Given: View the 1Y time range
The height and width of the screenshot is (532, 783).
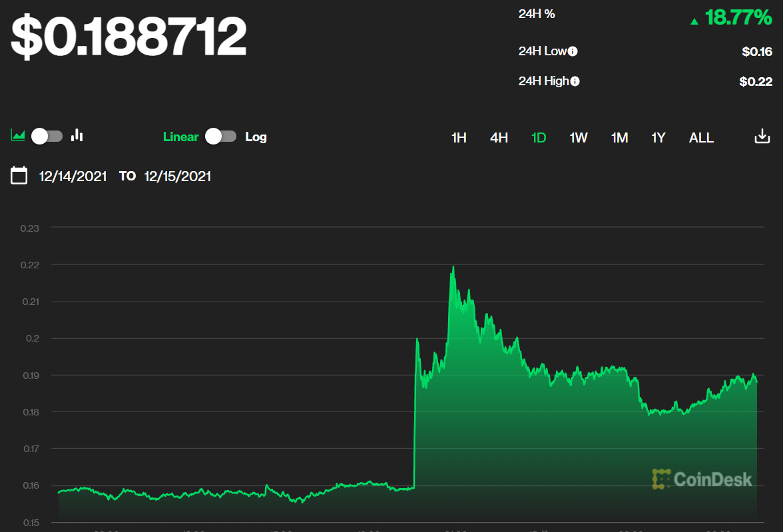Looking at the screenshot, I should coord(658,138).
